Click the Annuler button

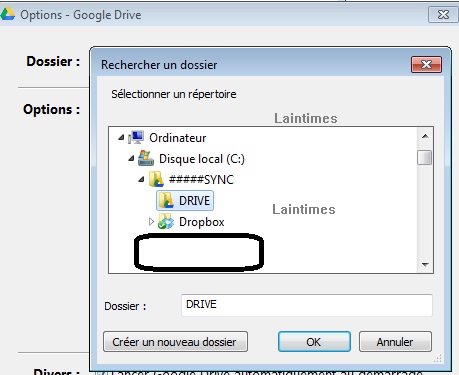point(395,342)
